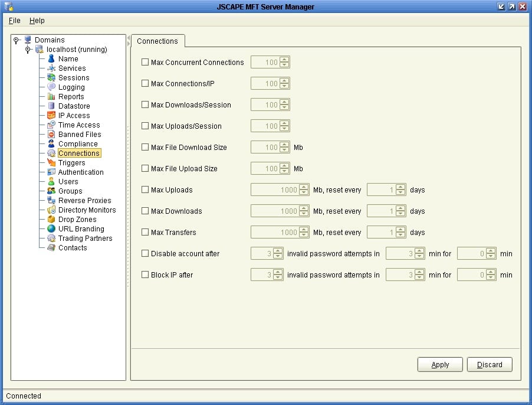This screenshot has width=532, height=405.
Task: Enable Max Connections/IP checkbox
Action: coord(145,83)
